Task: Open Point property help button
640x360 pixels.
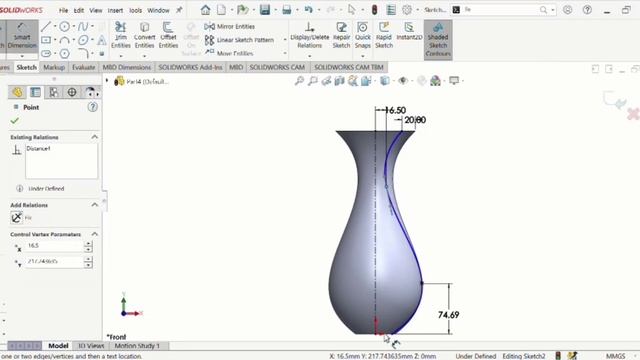Action: click(93, 107)
